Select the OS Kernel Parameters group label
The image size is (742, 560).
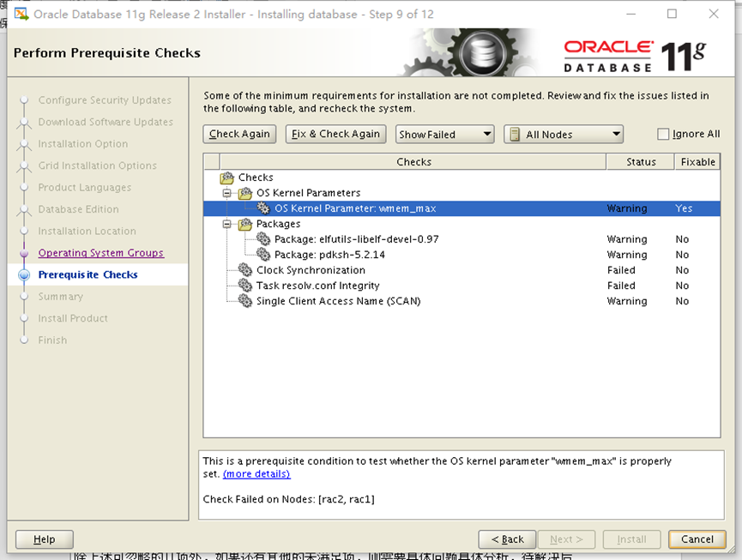tap(308, 193)
